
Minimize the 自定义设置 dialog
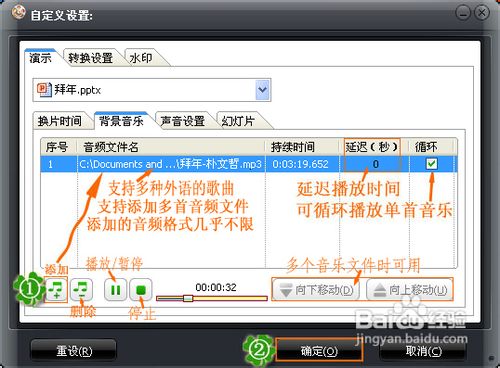point(463,13)
